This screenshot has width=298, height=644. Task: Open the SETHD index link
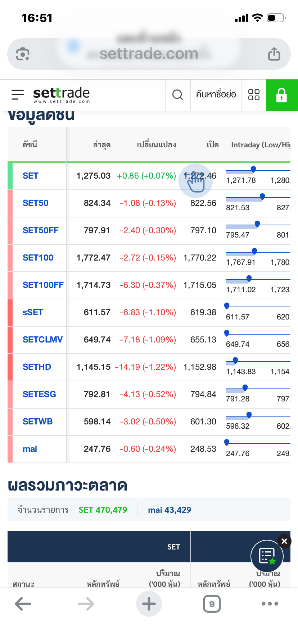coord(37,367)
